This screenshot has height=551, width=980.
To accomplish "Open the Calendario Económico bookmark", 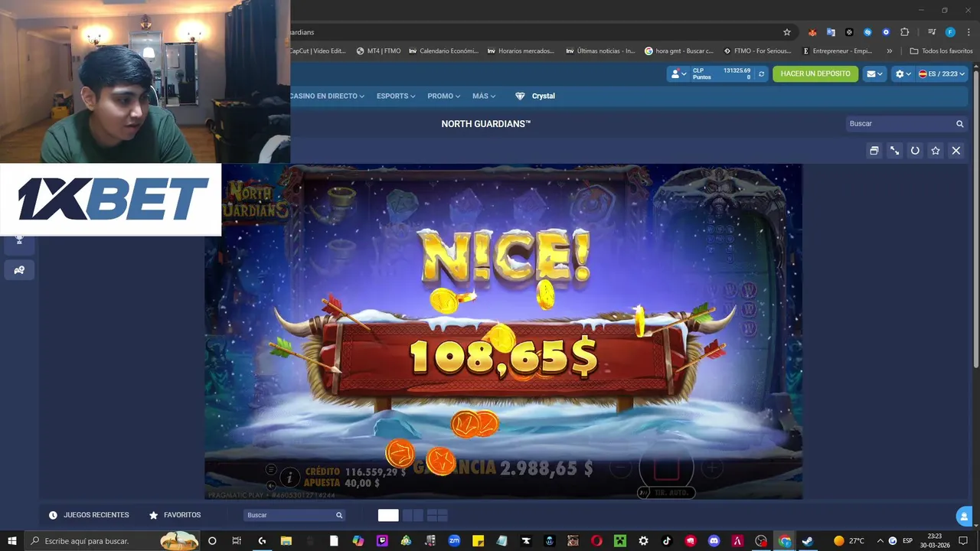I will click(443, 51).
